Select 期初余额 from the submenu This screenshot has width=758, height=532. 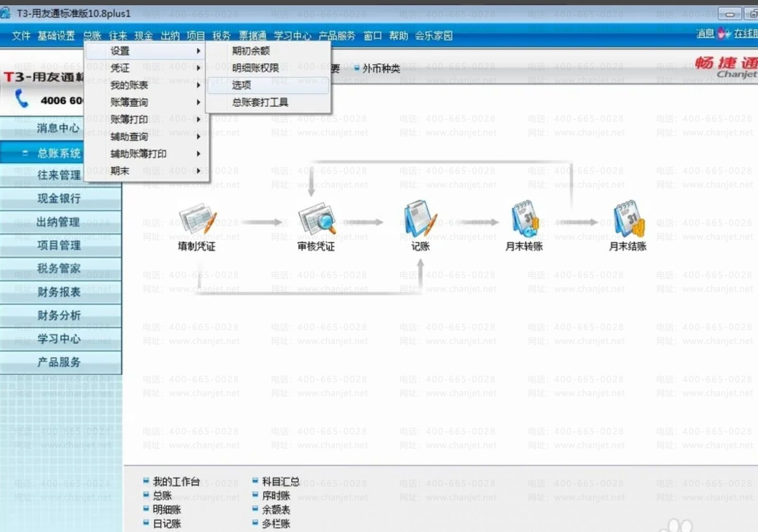click(268, 51)
